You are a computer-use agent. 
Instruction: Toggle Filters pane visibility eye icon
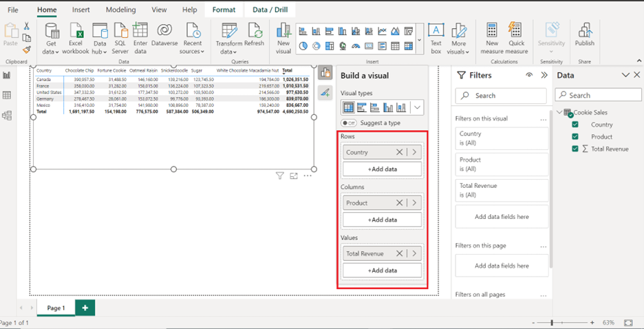tap(529, 75)
